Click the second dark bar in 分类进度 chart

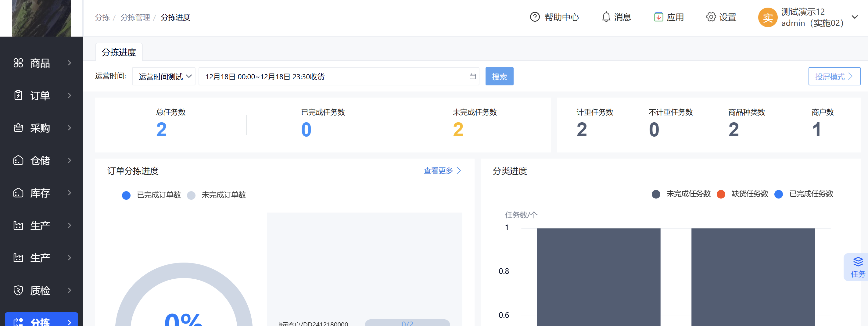753,277
